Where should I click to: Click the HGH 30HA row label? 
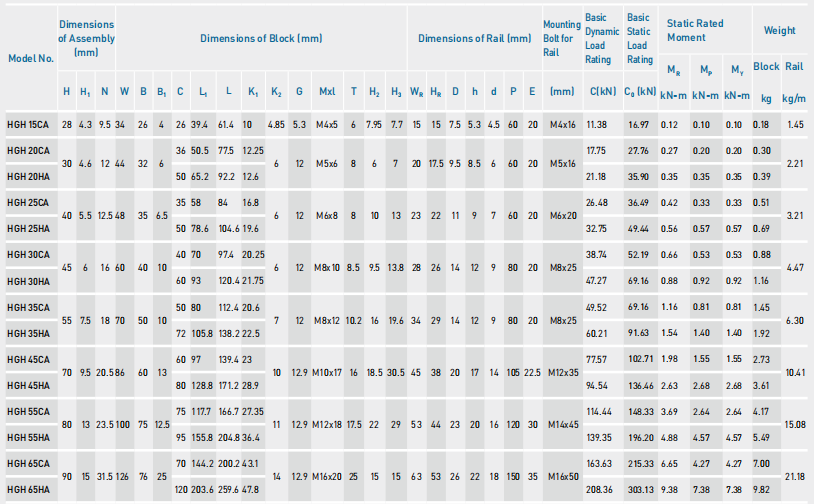27,281
